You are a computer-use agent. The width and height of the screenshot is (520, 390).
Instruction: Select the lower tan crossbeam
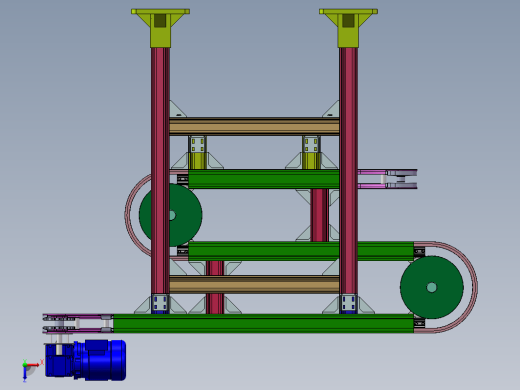(254, 284)
